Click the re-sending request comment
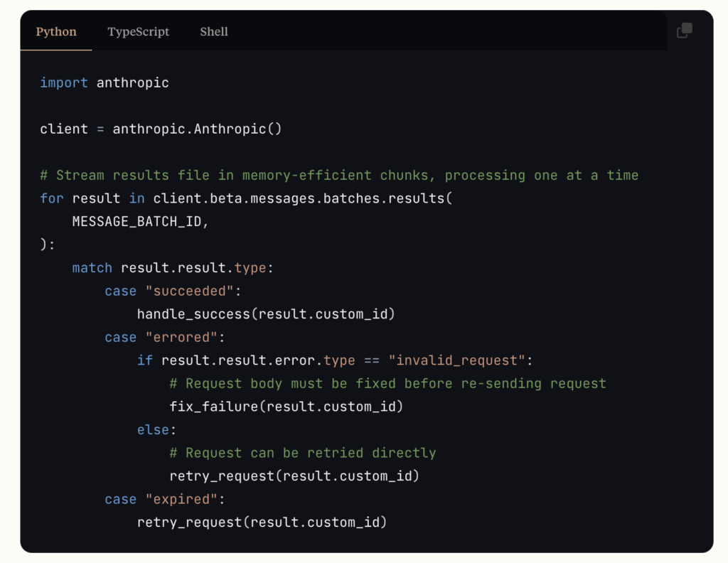This screenshot has height=563, width=728. (387, 383)
